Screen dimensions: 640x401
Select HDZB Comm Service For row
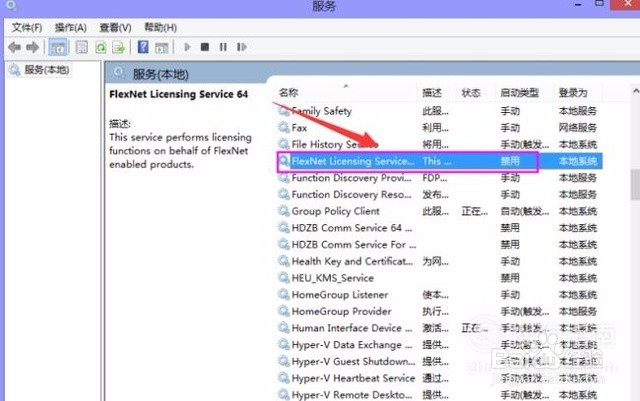(x=438, y=245)
